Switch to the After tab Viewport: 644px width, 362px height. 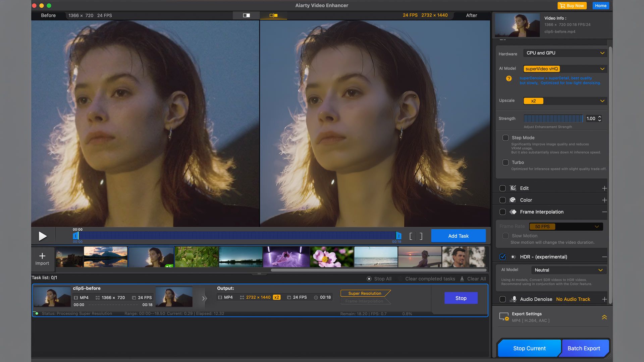click(471, 15)
